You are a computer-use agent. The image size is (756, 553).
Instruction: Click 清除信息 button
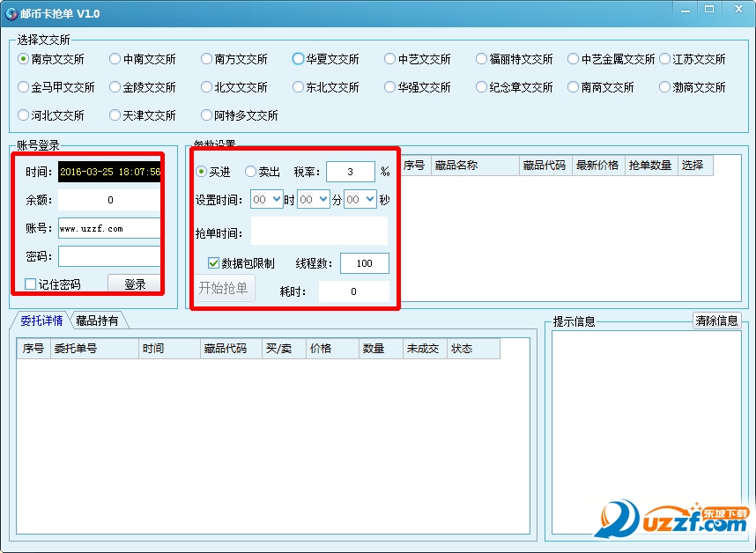[716, 321]
